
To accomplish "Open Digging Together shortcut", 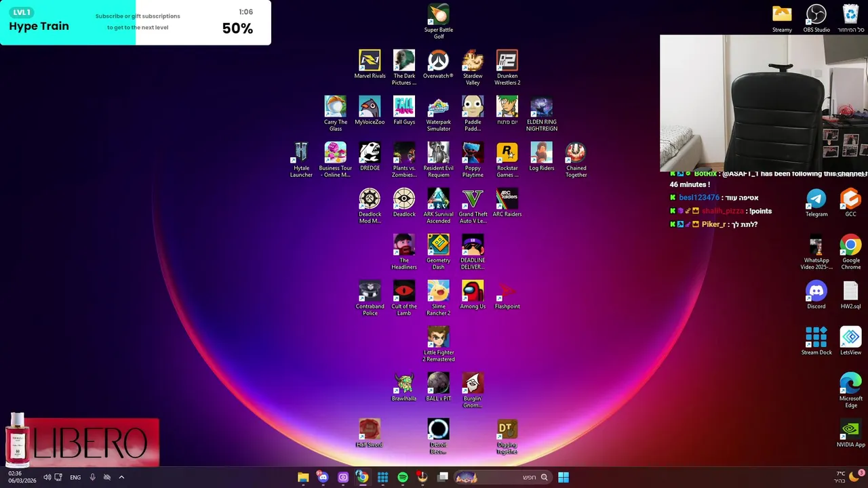I will point(507,436).
